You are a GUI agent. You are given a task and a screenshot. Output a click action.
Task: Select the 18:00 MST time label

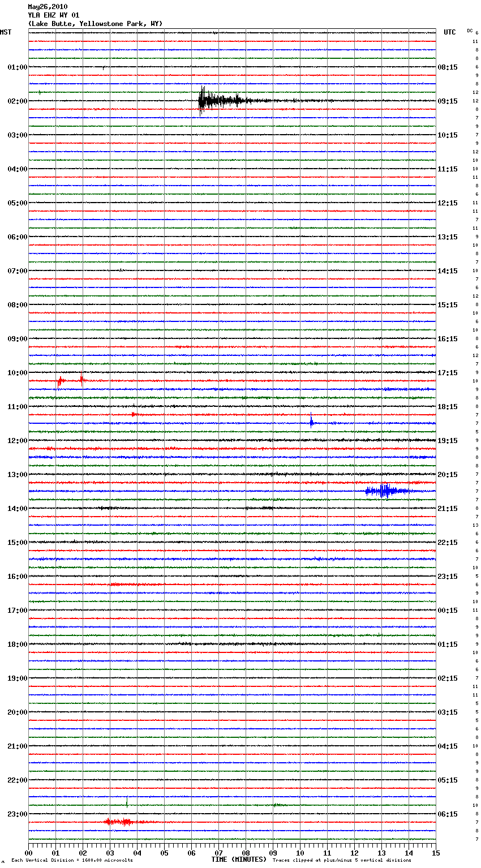[18, 644]
